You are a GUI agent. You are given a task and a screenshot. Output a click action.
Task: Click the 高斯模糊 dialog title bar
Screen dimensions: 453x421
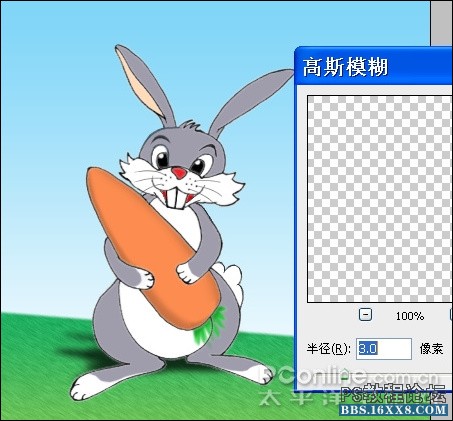coord(374,66)
